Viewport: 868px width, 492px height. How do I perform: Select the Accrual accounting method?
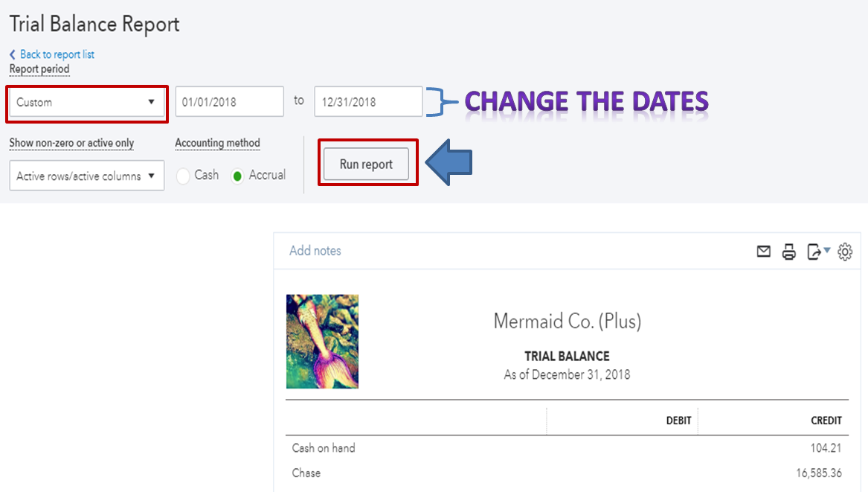(x=237, y=176)
